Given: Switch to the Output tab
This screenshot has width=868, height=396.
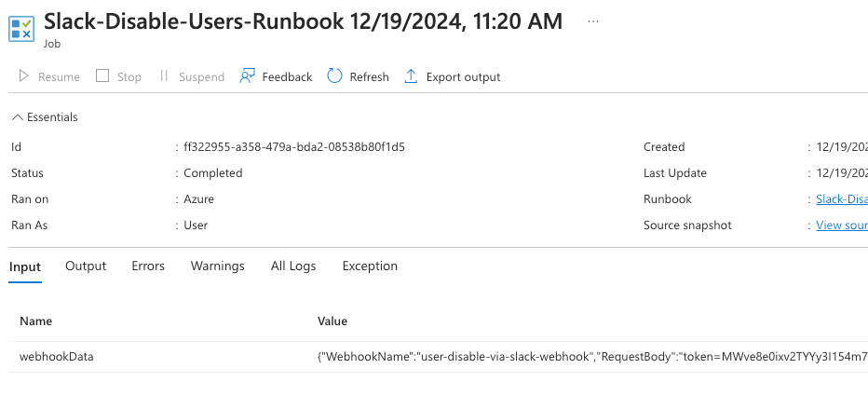Looking at the screenshot, I should (86, 266).
